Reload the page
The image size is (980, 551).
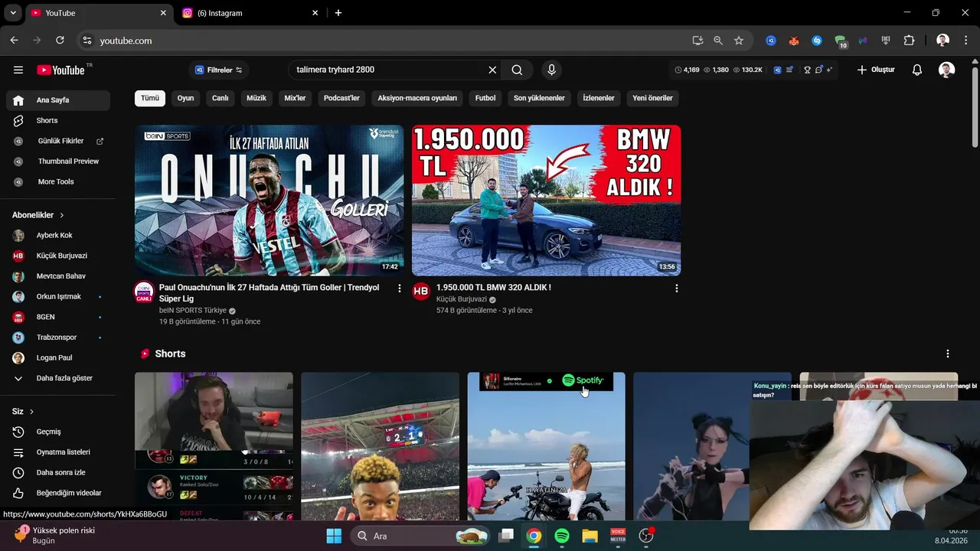pyautogui.click(x=60, y=41)
